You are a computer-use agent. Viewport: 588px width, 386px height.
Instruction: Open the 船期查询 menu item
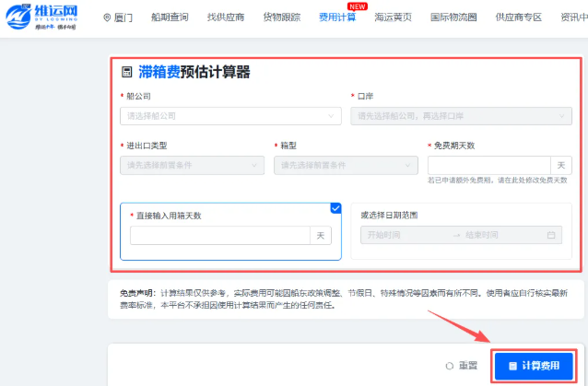171,18
